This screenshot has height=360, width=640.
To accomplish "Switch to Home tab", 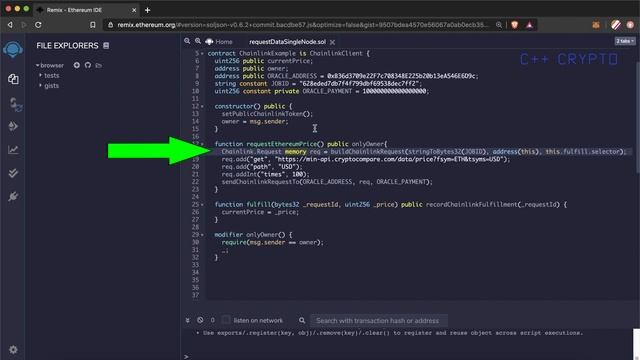I will click(x=219, y=42).
